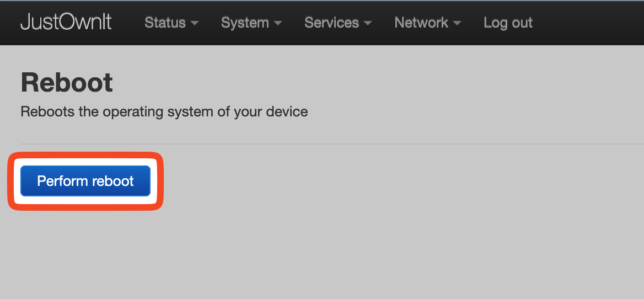Expand the caret arrow beside System
Image resolution: width=644 pixels, height=299 pixels.
[x=278, y=23]
